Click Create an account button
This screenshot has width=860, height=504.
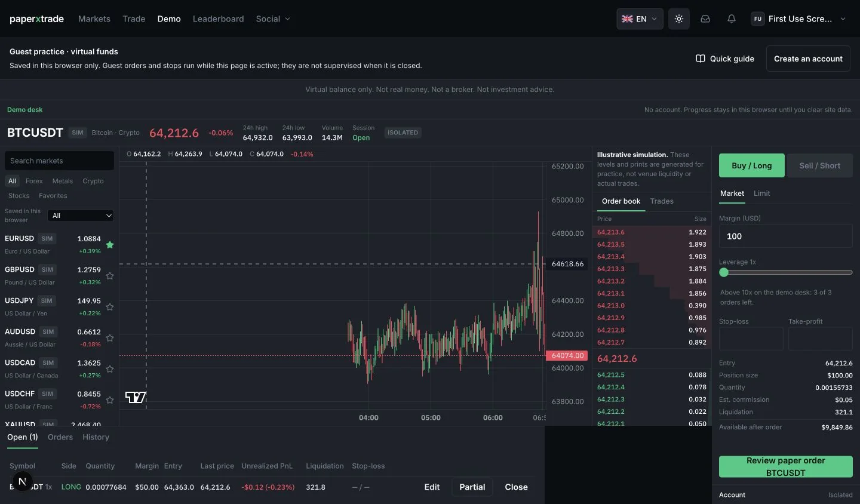tap(808, 59)
